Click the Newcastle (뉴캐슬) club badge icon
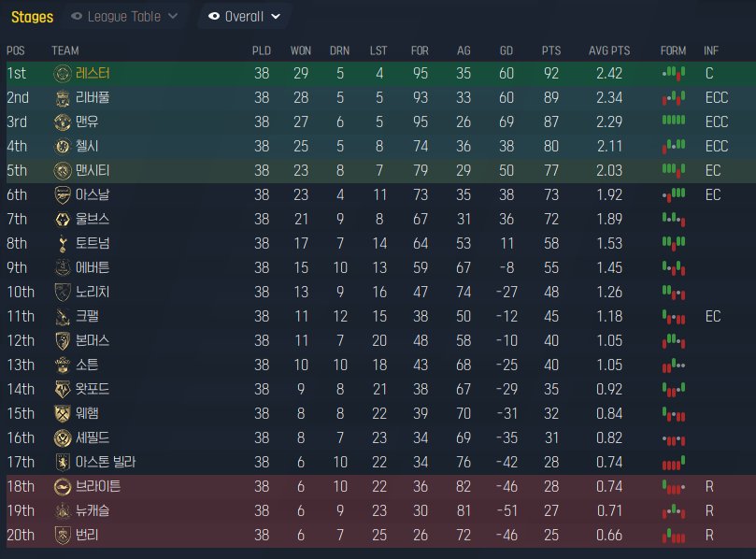 (x=63, y=510)
